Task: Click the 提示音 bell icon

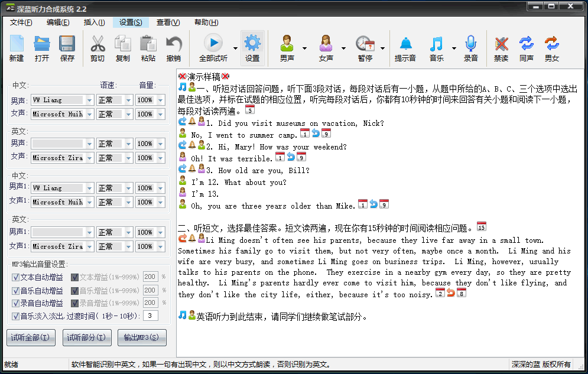Action: point(405,43)
